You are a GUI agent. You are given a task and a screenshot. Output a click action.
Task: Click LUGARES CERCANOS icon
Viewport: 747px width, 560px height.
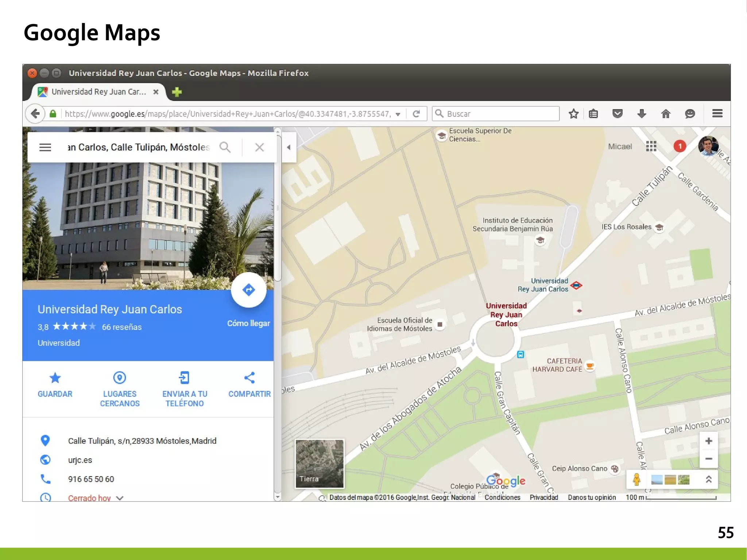coord(120,378)
